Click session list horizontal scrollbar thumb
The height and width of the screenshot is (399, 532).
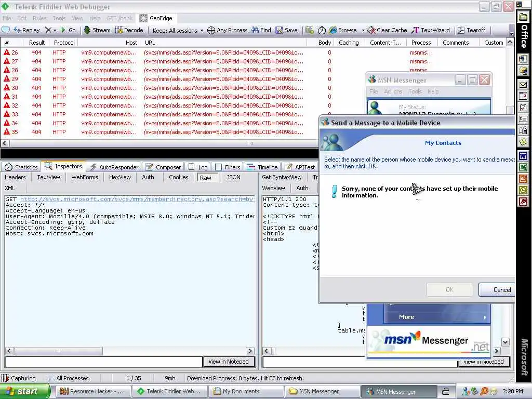(x=251, y=143)
